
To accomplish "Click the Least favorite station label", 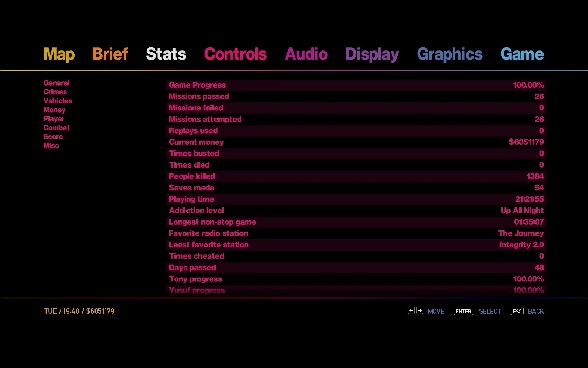I will pyautogui.click(x=209, y=245).
